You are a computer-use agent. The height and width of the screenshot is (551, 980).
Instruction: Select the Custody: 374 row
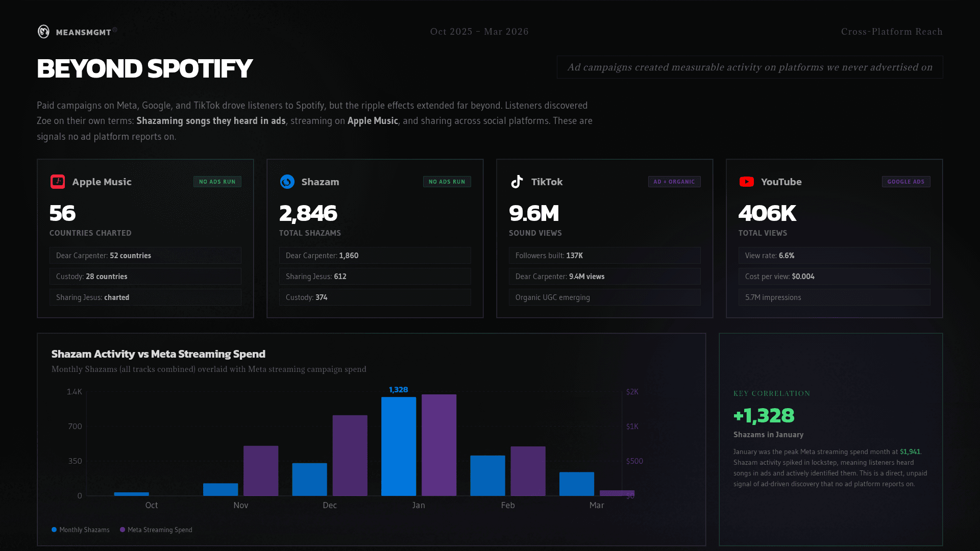(x=375, y=297)
